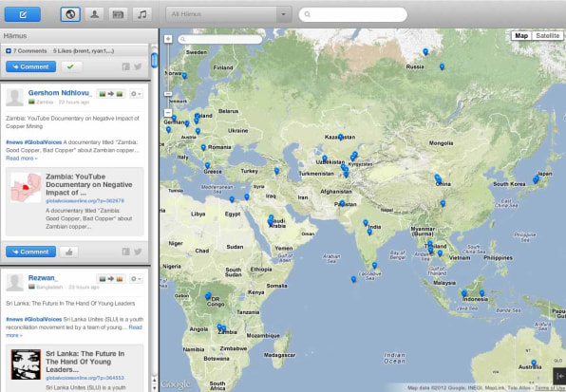566x392 pixels.
Task: Share Zambia post on Twitter icon
Action: click(x=138, y=252)
